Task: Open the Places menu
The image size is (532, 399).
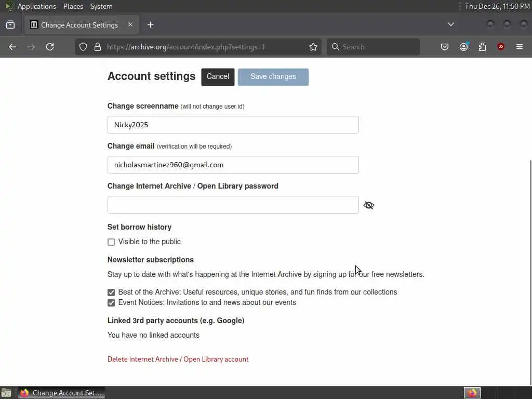Action: click(73, 6)
